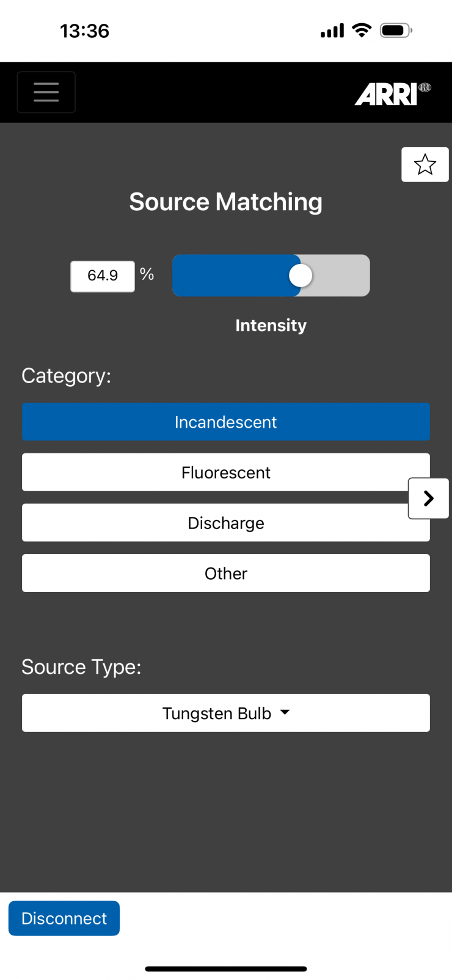This screenshot has height=980, width=452.
Task: Tap the cellular signal bars icon
Action: click(x=332, y=31)
